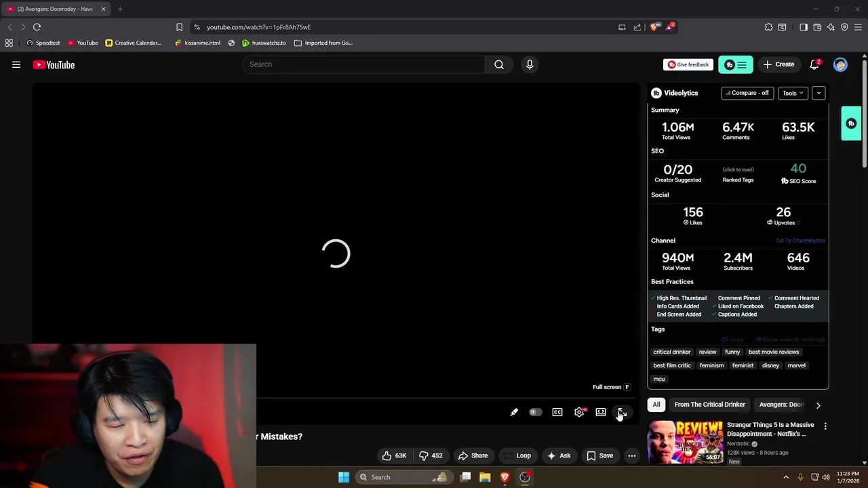The height and width of the screenshot is (488, 868).
Task: Open the Speedtest bookmark
Action: click(43, 43)
